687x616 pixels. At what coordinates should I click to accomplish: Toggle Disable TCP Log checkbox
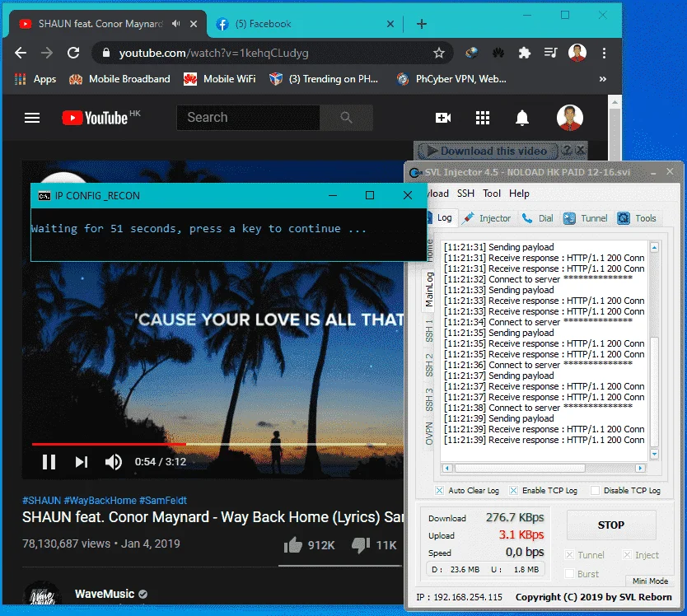click(595, 490)
